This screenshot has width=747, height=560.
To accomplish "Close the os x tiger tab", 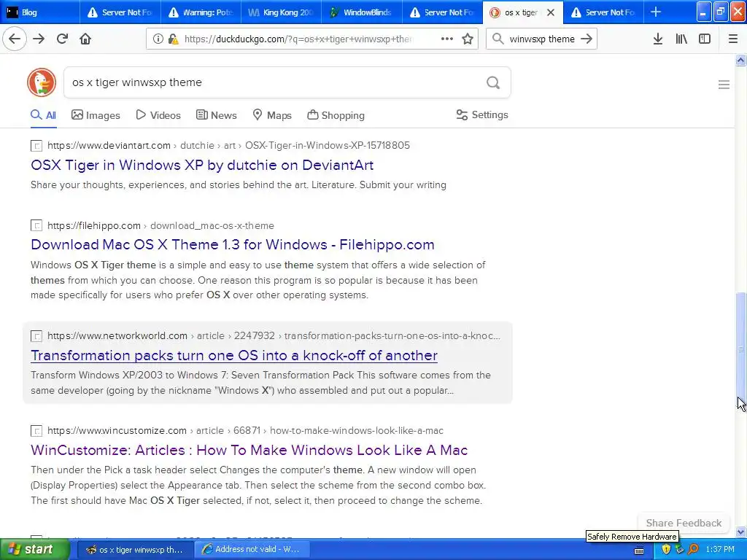I will [551, 12].
